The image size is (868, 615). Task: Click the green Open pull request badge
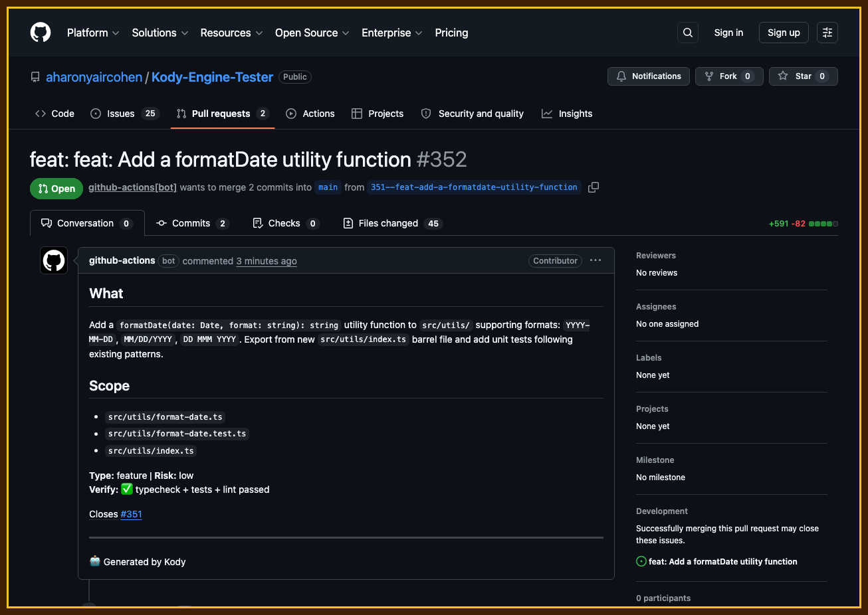56,188
